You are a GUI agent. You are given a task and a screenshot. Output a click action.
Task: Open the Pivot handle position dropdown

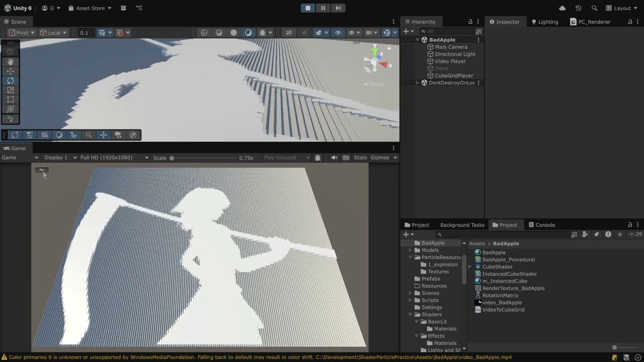(x=22, y=33)
